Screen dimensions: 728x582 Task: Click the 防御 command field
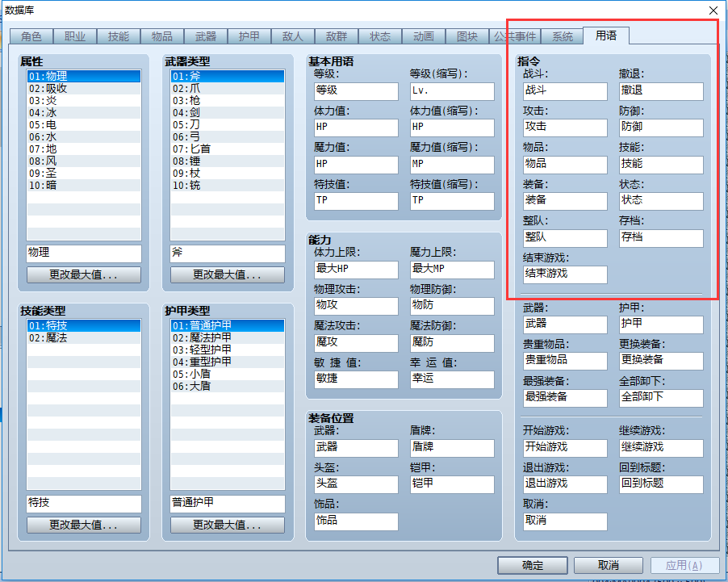661,128
